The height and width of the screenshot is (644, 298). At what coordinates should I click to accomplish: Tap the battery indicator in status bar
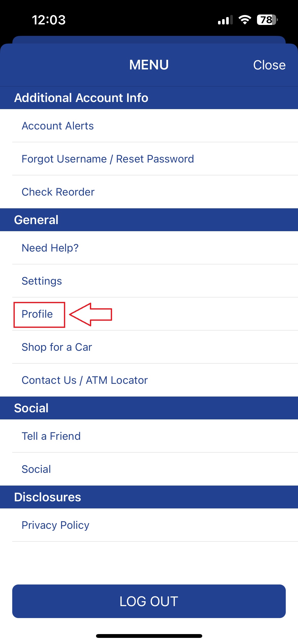pos(267,20)
